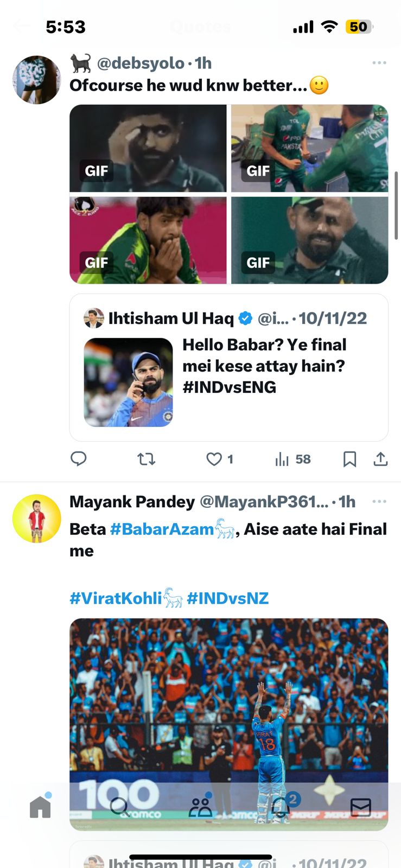Open the Messages envelope icon
The width and height of the screenshot is (401, 868).
[x=361, y=807]
